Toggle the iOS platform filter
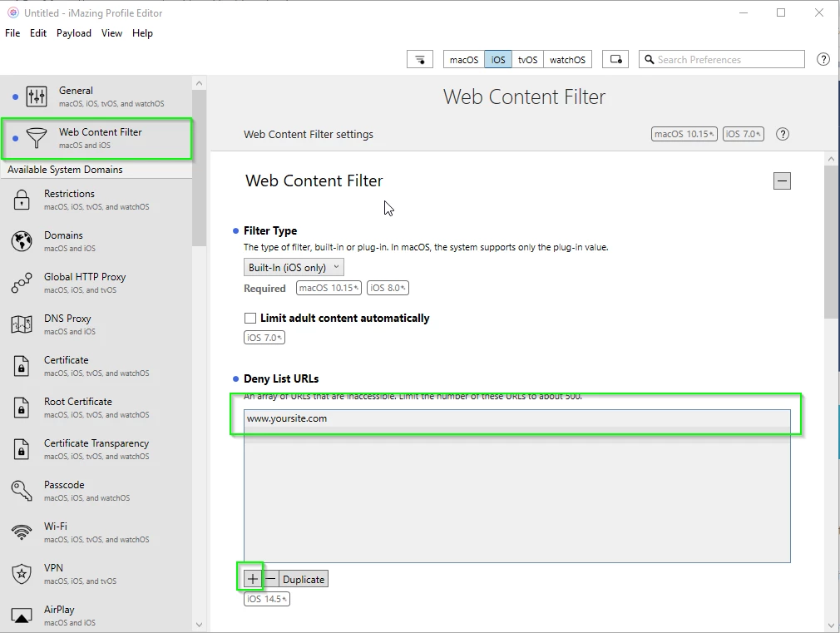Viewport: 840px width, 633px height. pos(498,60)
